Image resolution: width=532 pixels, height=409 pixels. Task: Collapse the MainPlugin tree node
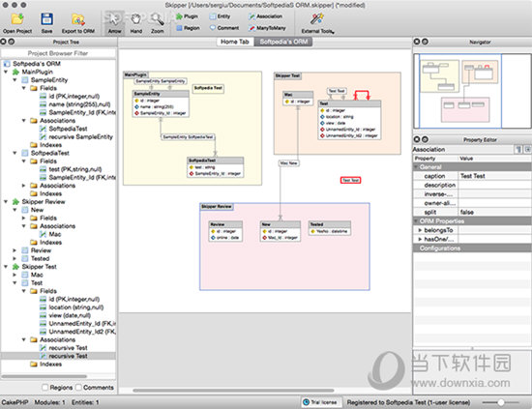coord(6,72)
